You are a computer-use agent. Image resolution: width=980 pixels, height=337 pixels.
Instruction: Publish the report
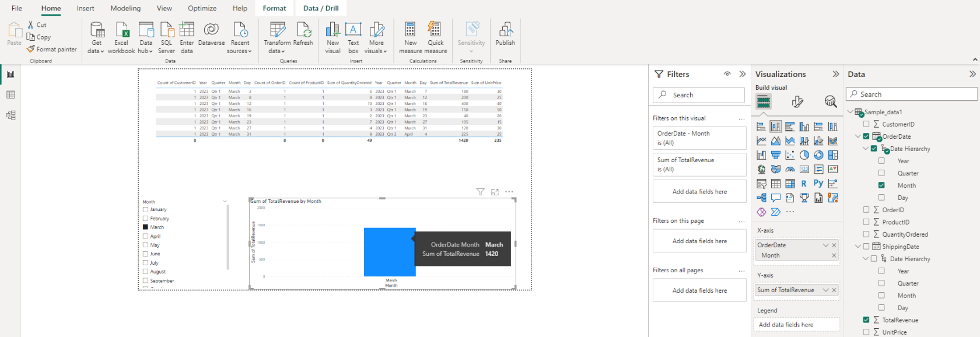click(505, 35)
